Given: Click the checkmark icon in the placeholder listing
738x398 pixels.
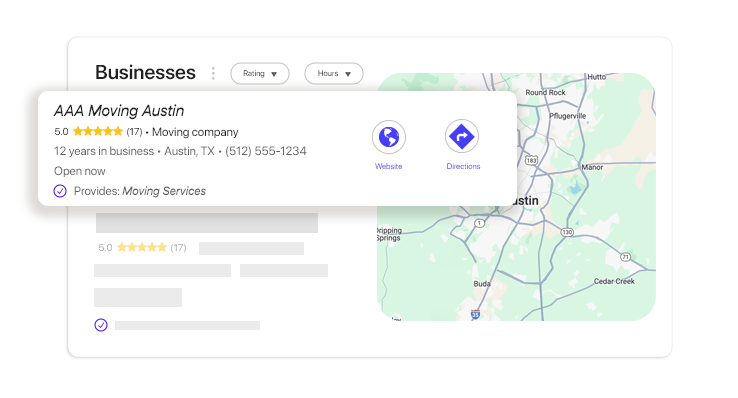Looking at the screenshot, I should point(101,325).
